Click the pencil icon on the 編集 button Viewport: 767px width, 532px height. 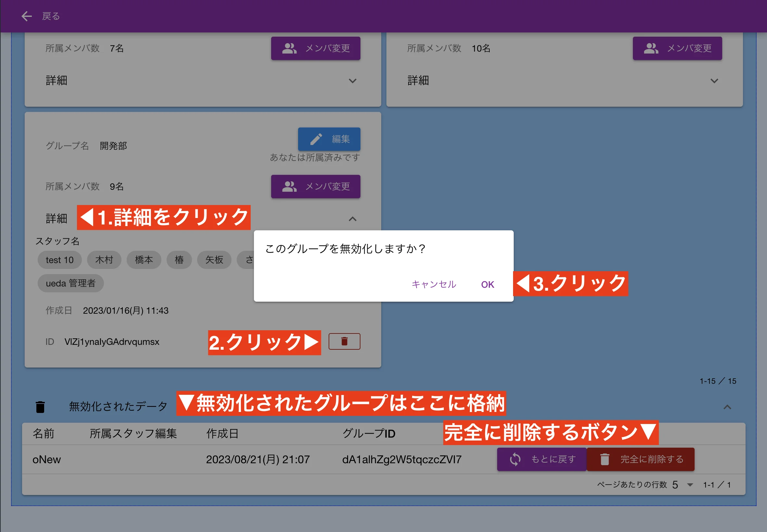[x=316, y=139]
